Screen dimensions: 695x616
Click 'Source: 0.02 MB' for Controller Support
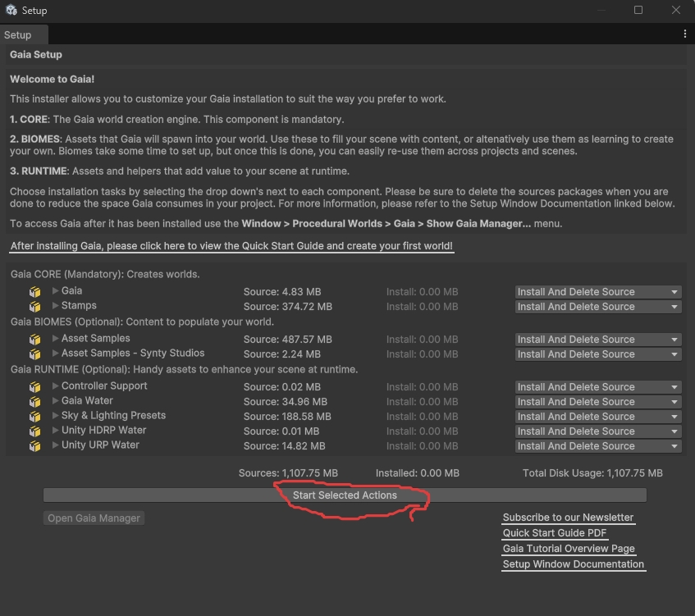point(282,387)
